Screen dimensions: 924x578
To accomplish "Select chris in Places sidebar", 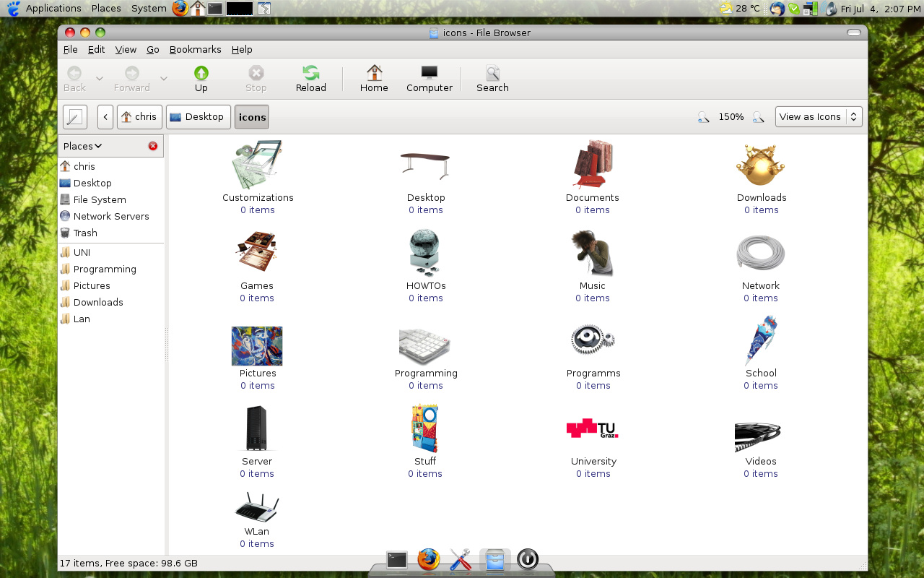I will (111, 166).
